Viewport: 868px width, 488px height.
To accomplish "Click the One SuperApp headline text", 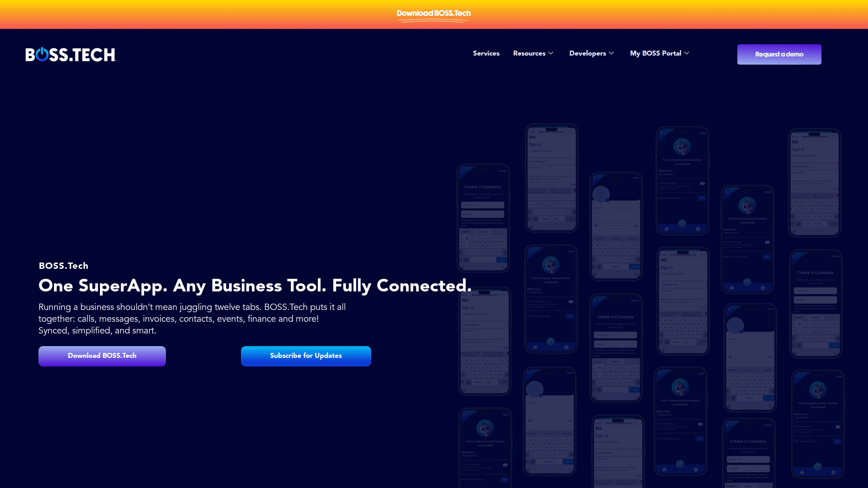I will (x=255, y=286).
